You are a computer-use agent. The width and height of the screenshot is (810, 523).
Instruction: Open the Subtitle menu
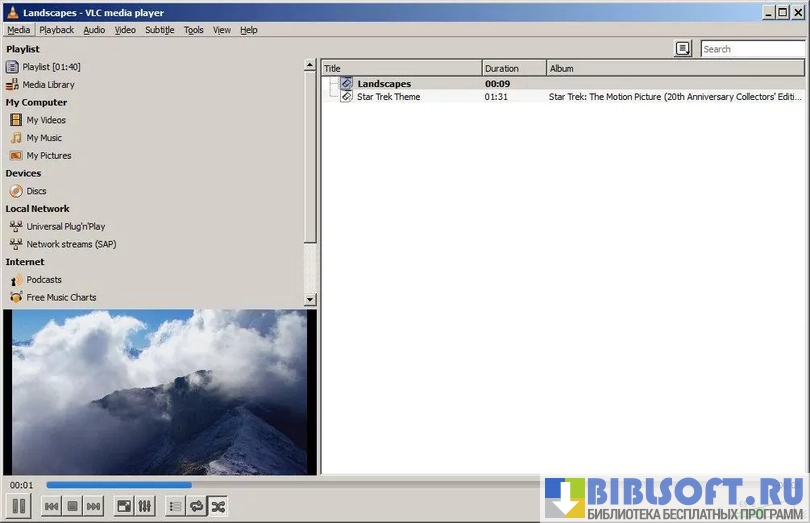click(159, 30)
